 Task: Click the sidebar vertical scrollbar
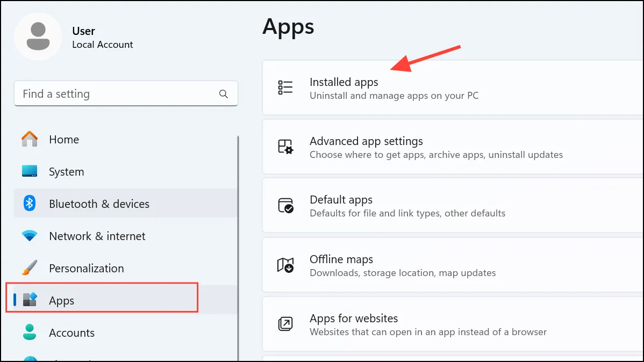(238, 248)
